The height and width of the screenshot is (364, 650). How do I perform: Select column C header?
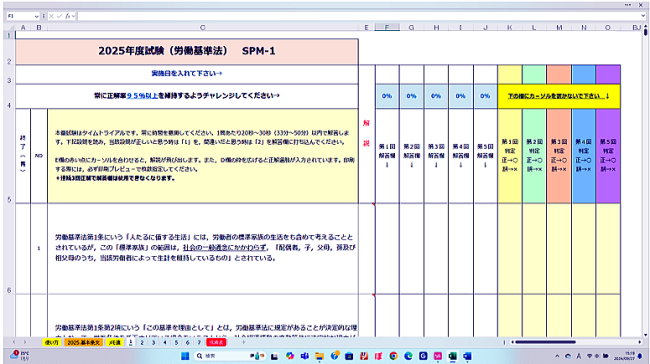point(203,27)
